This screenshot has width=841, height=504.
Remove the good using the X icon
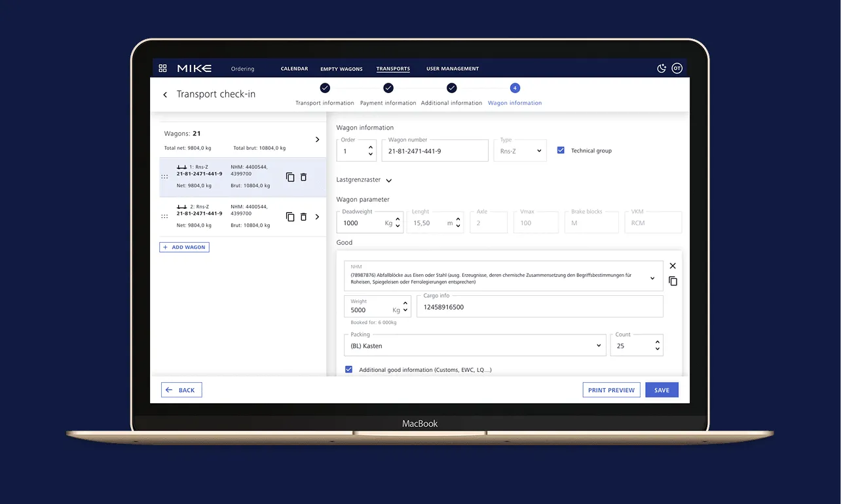tap(673, 266)
